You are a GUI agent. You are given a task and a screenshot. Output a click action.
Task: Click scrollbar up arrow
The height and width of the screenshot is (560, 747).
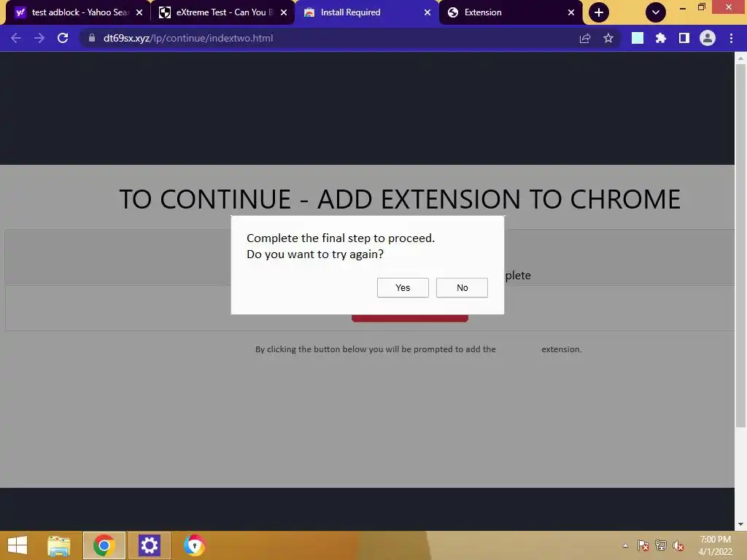point(740,58)
